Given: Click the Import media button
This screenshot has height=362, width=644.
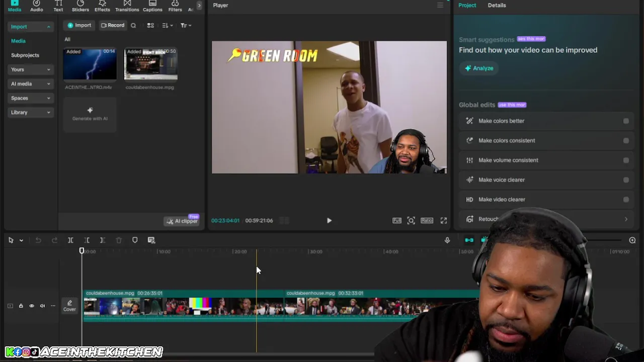Looking at the screenshot, I should pos(79,25).
